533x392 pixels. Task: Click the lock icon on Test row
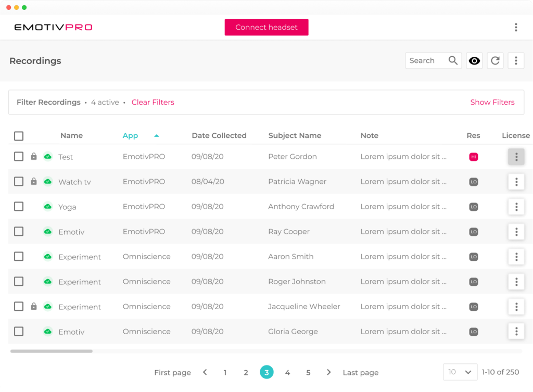click(x=34, y=156)
